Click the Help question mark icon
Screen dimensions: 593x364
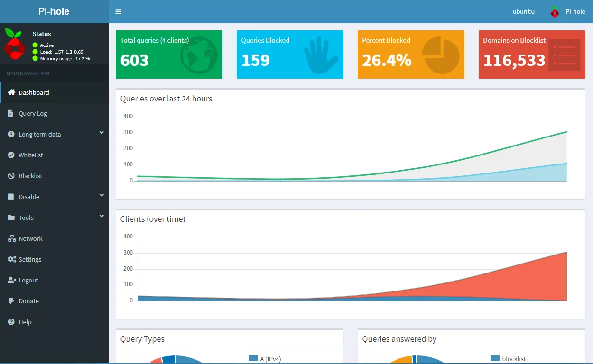point(11,322)
